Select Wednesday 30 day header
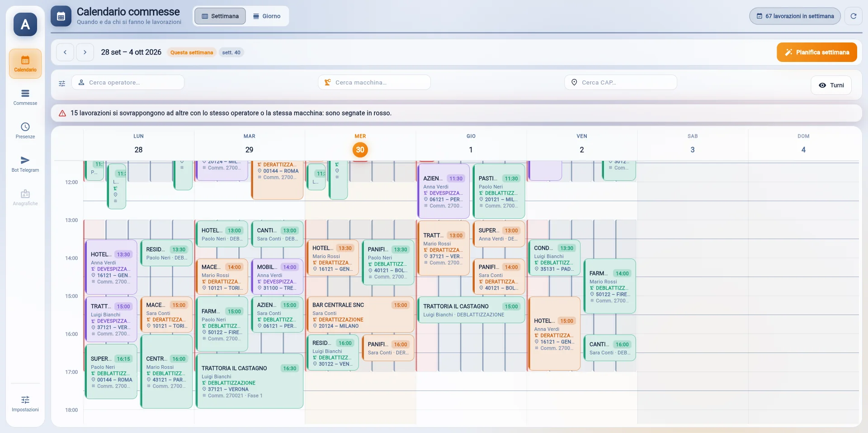The width and height of the screenshot is (868, 433). click(360, 145)
